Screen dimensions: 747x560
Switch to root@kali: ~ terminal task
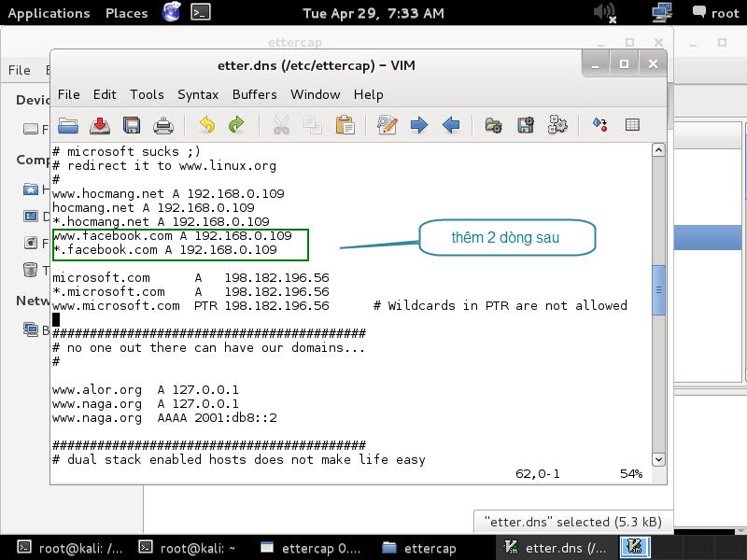187,548
